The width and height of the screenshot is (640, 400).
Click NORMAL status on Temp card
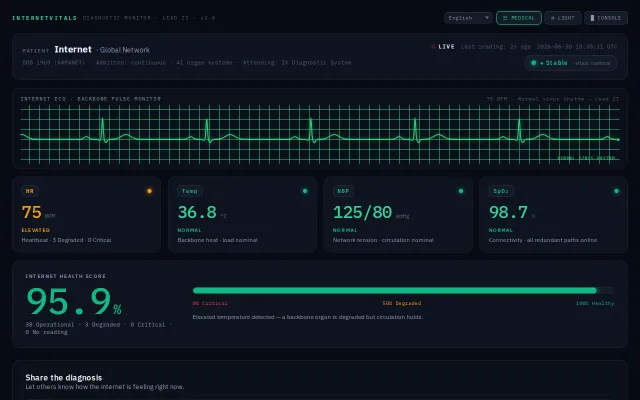click(189, 230)
